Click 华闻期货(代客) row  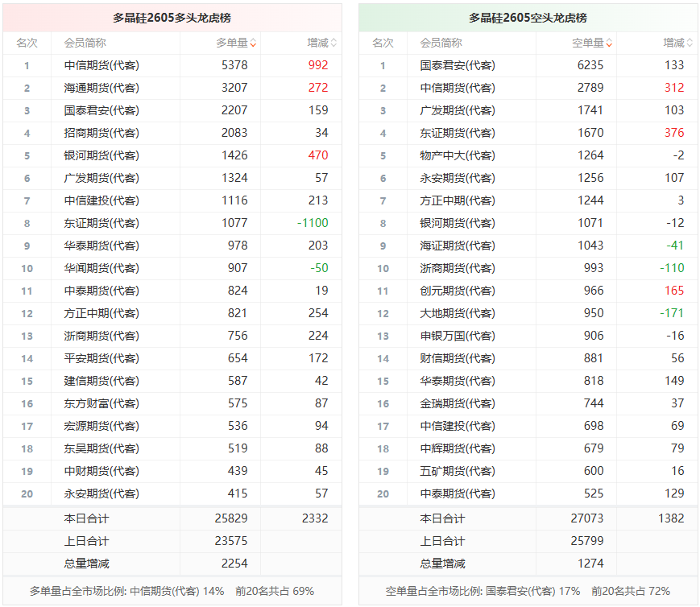[172, 268]
